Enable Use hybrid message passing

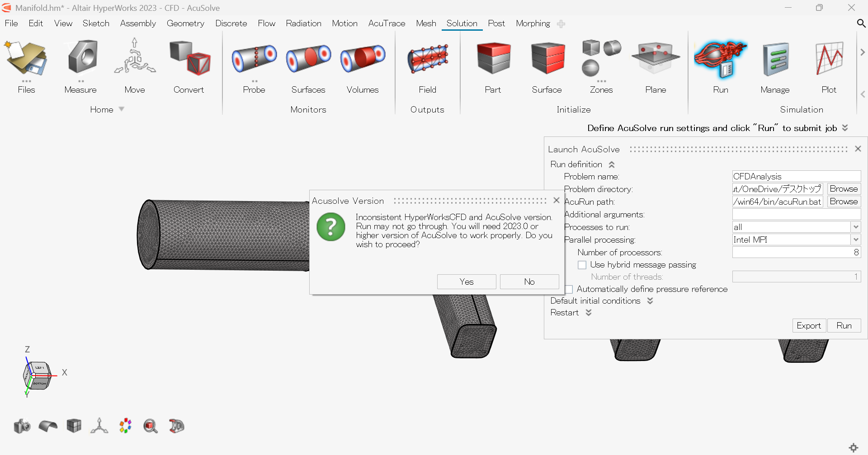582,265
